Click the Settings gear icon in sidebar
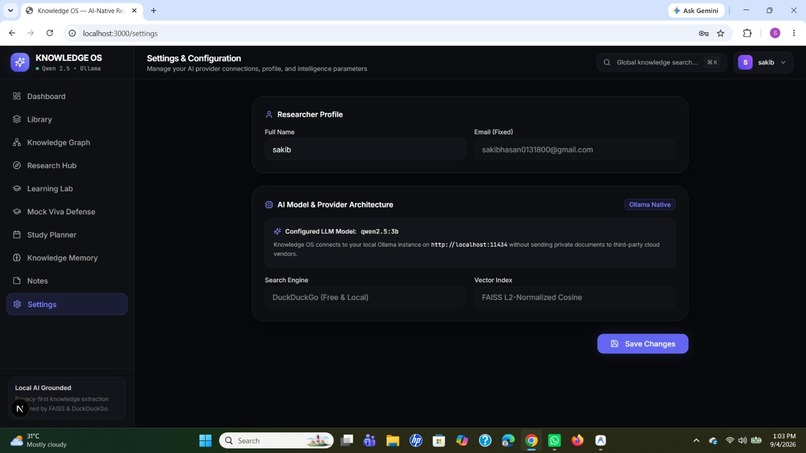This screenshot has width=806, height=453. pyautogui.click(x=17, y=304)
